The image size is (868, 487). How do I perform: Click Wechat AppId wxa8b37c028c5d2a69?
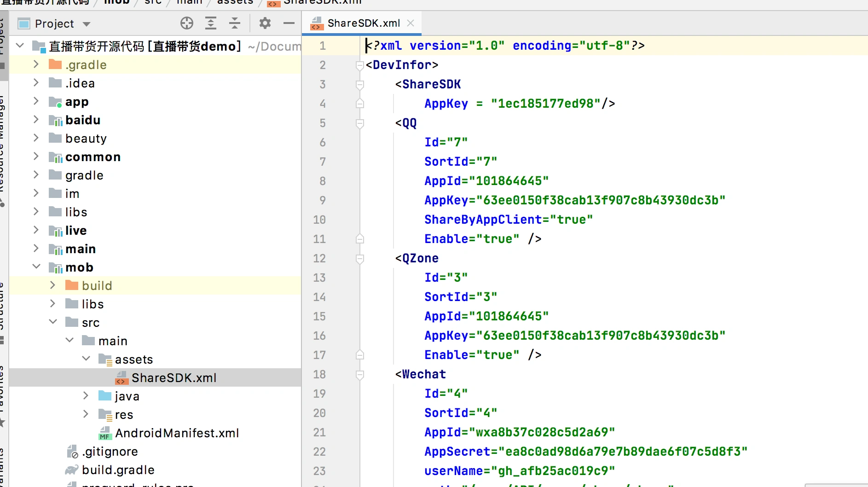click(542, 432)
